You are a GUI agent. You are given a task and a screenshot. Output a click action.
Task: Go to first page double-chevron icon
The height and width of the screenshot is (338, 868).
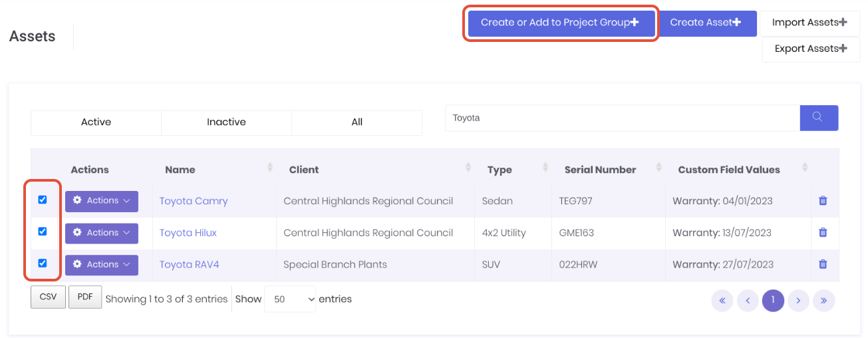click(722, 301)
